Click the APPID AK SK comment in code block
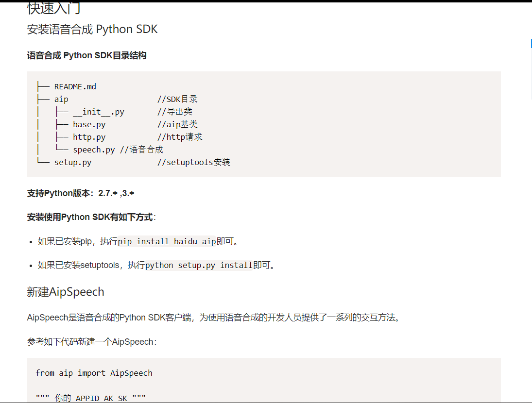The height and width of the screenshot is (403, 532). pyautogui.click(x=90, y=398)
